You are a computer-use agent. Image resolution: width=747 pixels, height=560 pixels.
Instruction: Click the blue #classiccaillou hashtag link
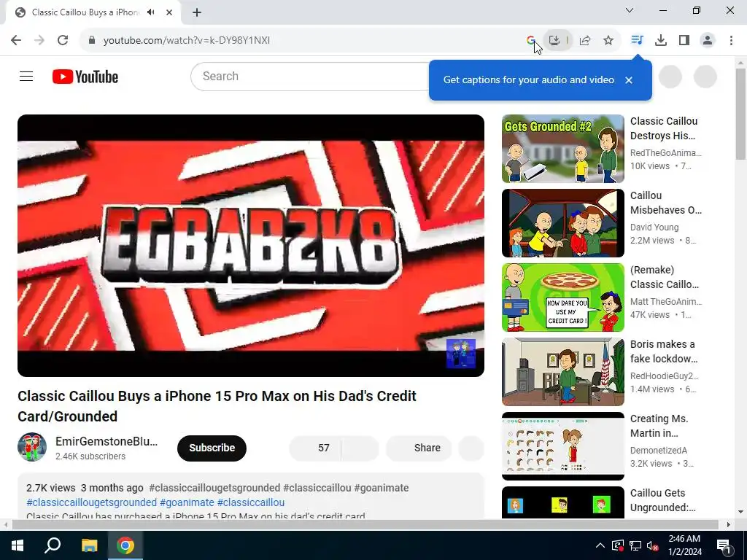pos(251,502)
